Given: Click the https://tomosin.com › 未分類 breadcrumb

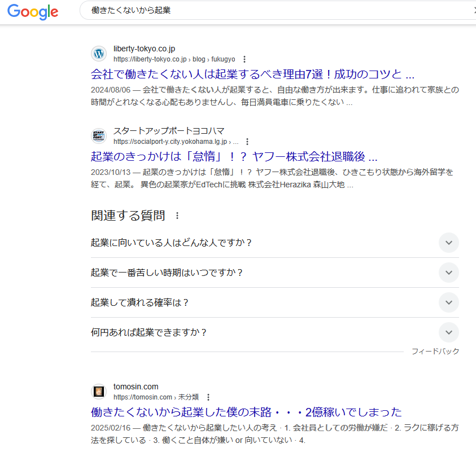Looking at the screenshot, I should pos(156,397).
